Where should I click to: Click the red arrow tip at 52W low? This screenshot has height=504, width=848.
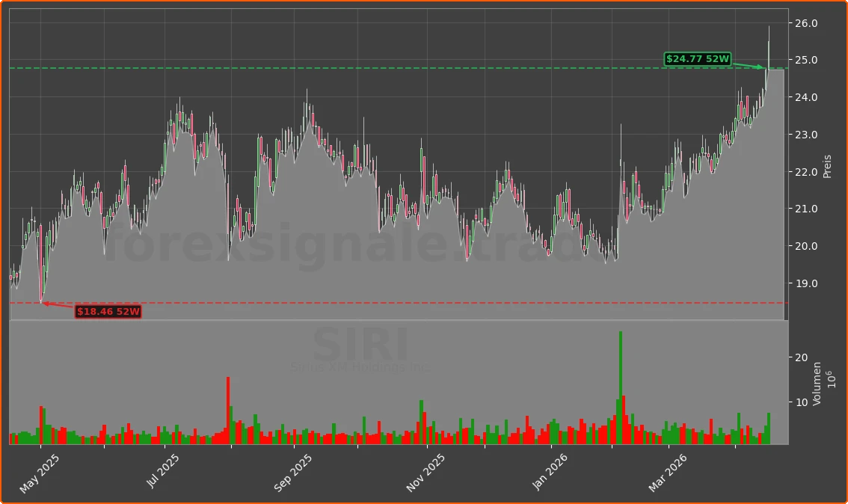(43, 303)
